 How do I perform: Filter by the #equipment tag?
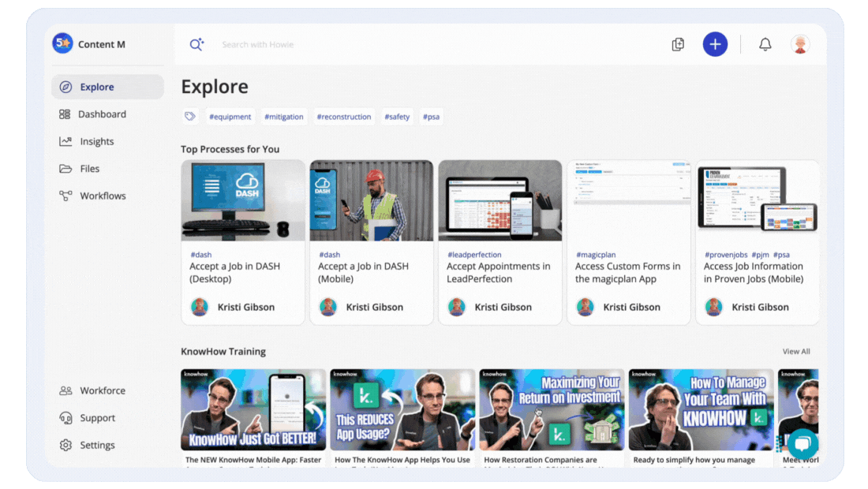point(230,117)
